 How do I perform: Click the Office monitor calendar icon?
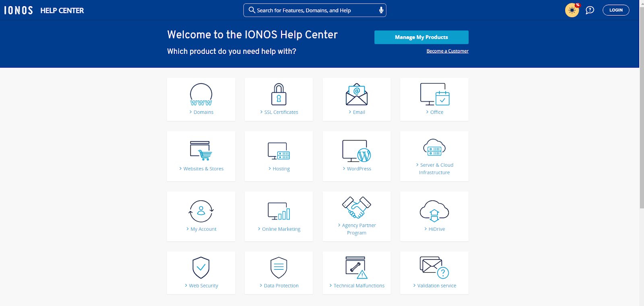click(435, 94)
